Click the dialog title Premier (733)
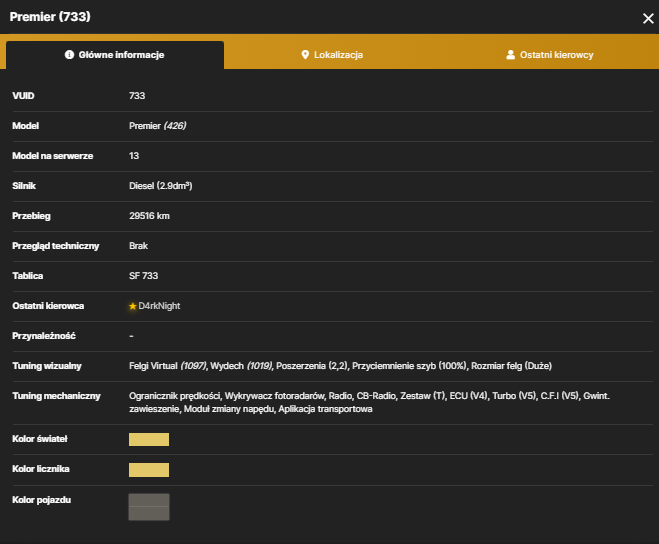659x544 pixels. point(50,16)
